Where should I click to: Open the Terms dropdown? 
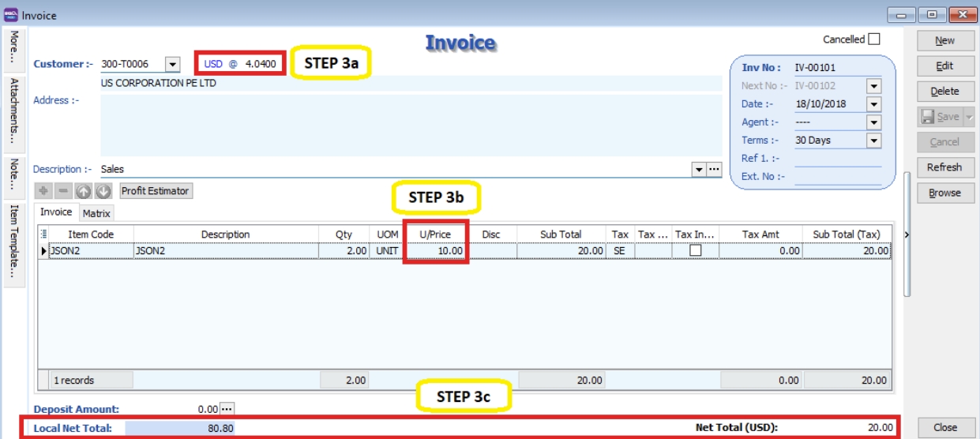pos(873,140)
